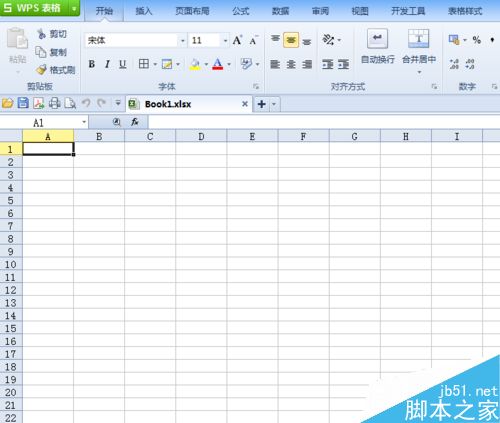Click the Undo arrow icon
The height and width of the screenshot is (423, 500).
coord(86,104)
